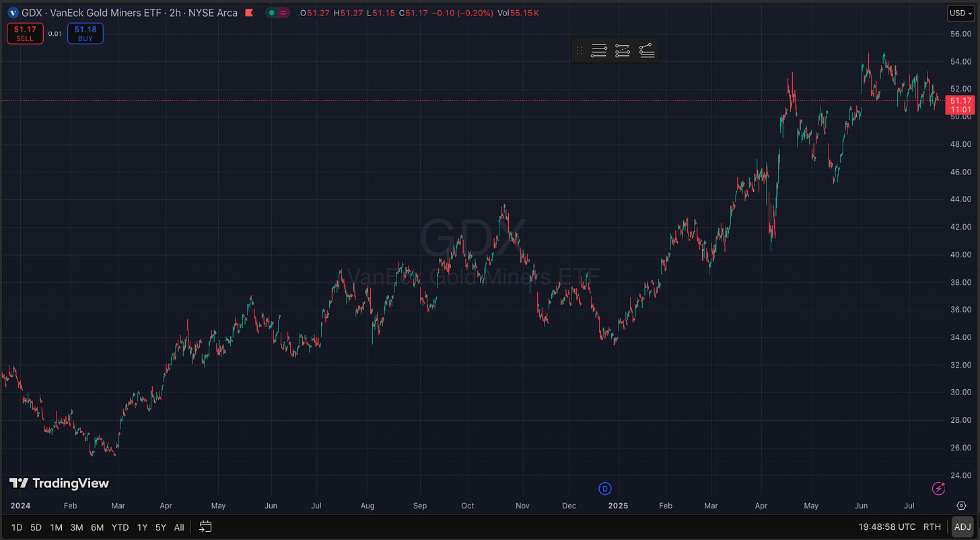
Task: Click the blue D dividend marker
Action: 605,488
